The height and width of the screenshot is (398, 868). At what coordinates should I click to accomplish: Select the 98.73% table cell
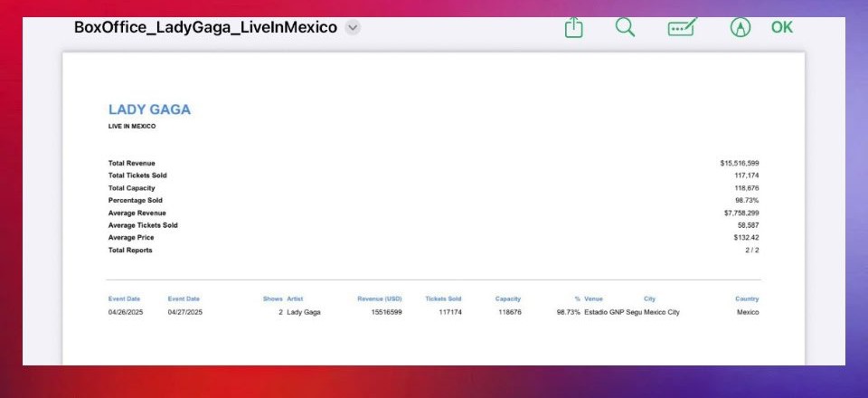coord(569,312)
